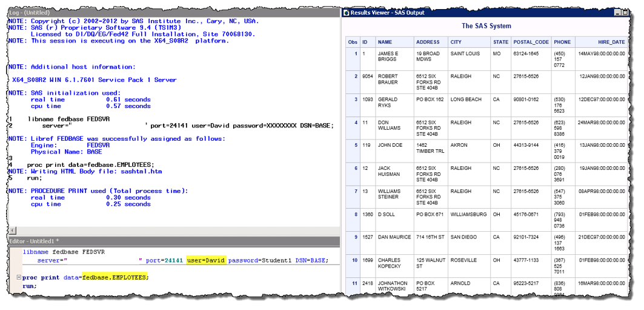Viewport: 644px width, 310px height.
Task: Collapse the proc print code block
Action: [x=19, y=277]
